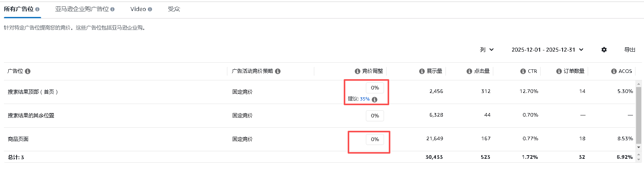Click info icon before 竞价调整 header
The height and width of the screenshot is (169, 644).
(x=358, y=71)
